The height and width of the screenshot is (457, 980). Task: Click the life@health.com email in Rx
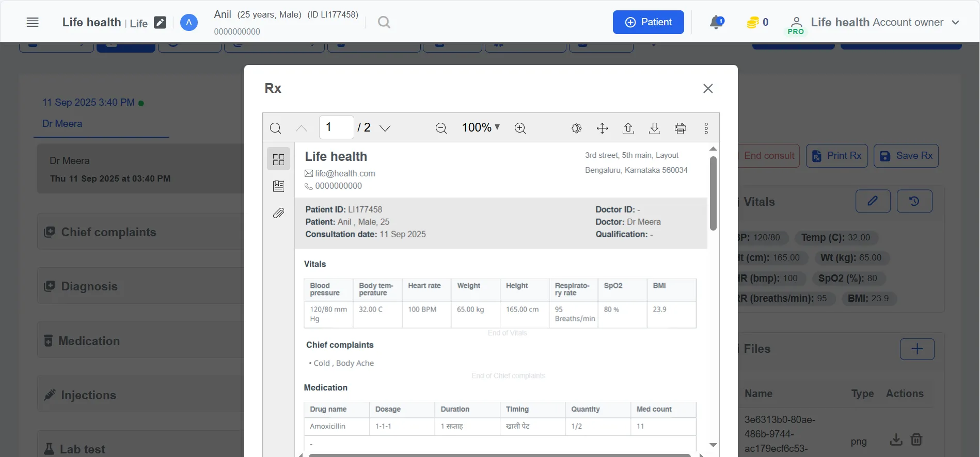(345, 174)
